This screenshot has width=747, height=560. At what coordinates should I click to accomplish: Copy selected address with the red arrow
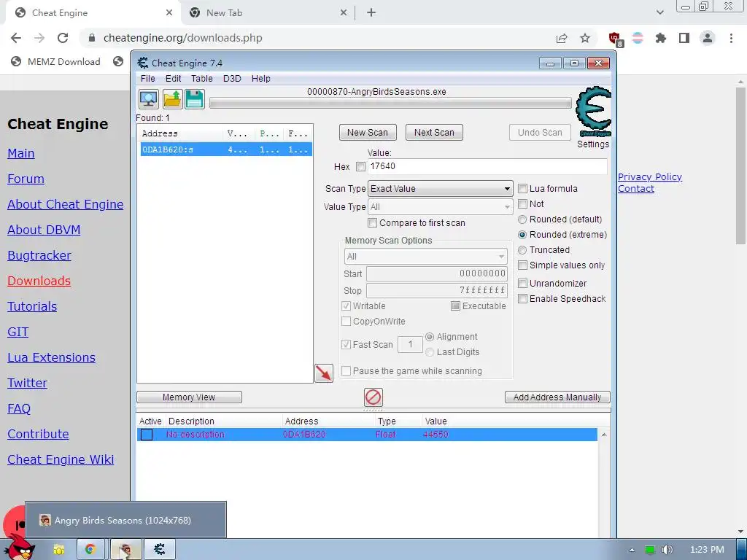pos(323,373)
